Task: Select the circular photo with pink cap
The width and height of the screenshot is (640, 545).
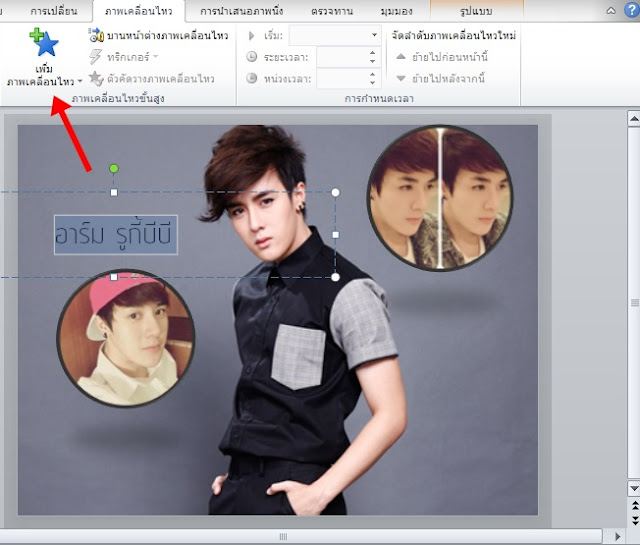Action: coord(126,338)
